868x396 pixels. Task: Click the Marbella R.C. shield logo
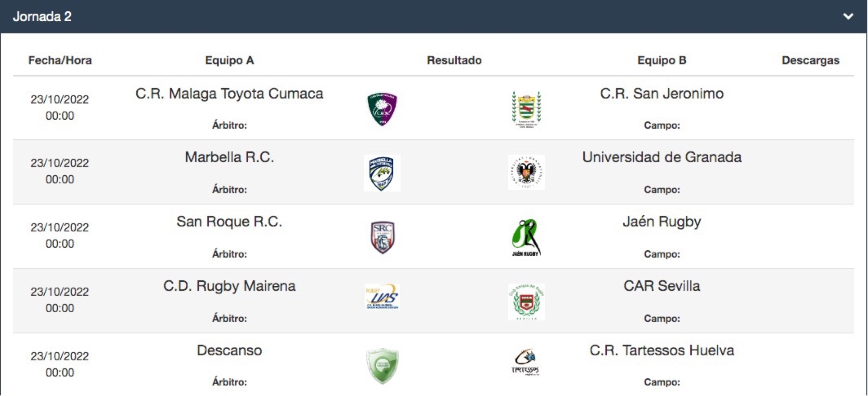tap(382, 173)
